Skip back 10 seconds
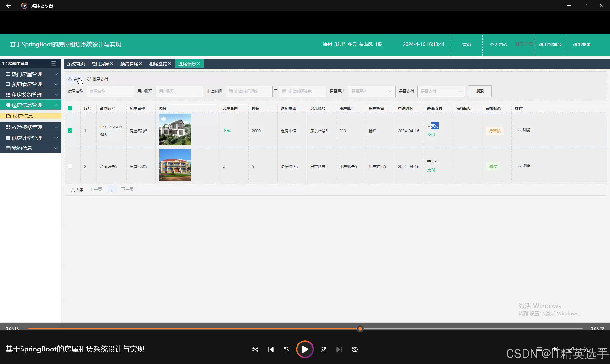This screenshot has height=364, width=610. [x=287, y=349]
